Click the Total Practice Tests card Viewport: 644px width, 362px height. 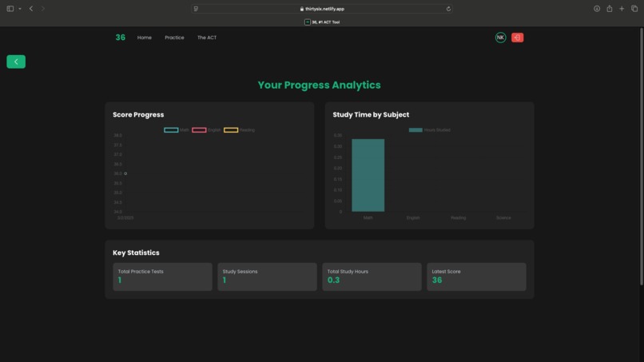(163, 277)
